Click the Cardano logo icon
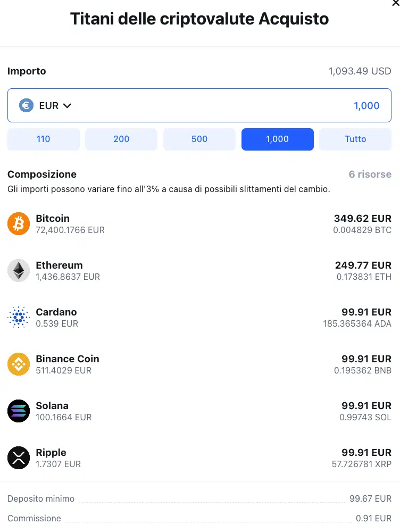400x532 pixels. tap(19, 318)
